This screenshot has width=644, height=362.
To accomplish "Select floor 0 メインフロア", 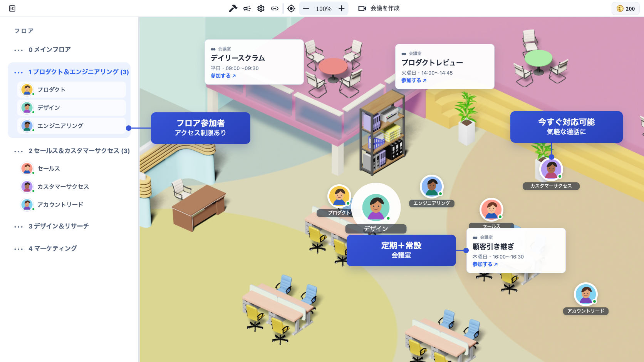I will point(50,50).
